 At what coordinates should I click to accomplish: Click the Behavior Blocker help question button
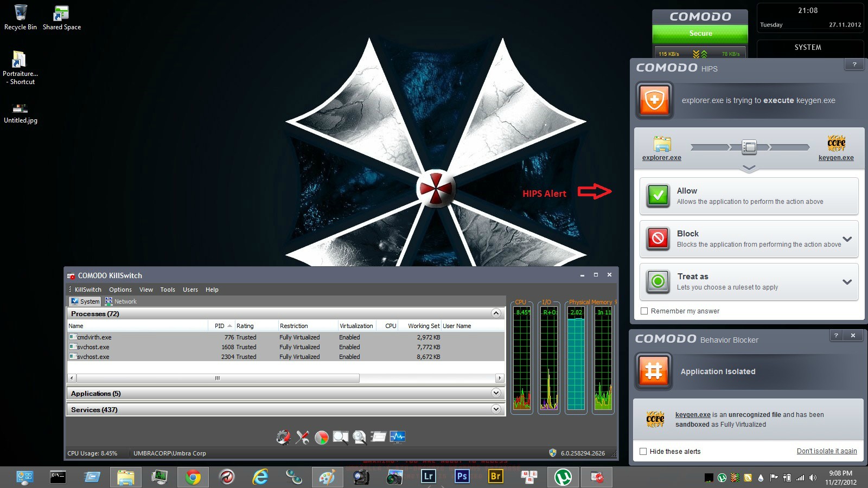[836, 336]
